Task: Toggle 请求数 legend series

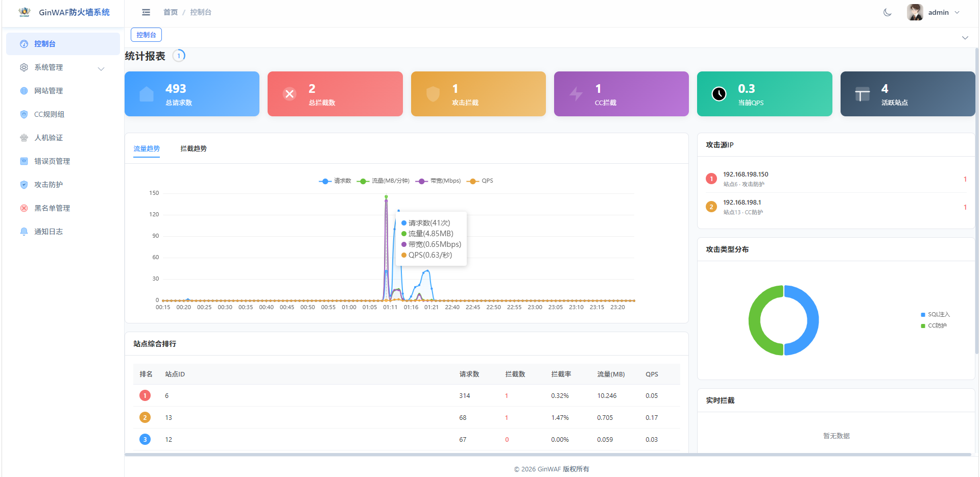Action: click(x=335, y=181)
